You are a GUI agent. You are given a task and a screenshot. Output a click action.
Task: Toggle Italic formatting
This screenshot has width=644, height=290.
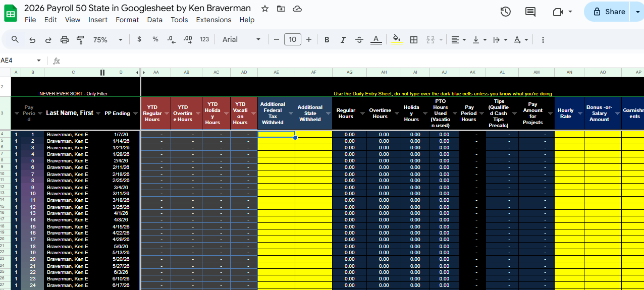[343, 39]
